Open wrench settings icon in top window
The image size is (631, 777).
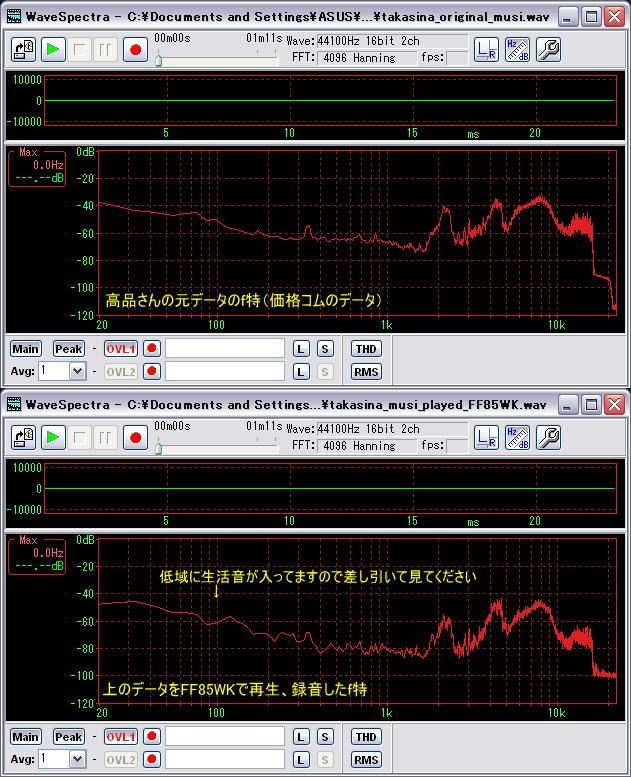pyautogui.click(x=549, y=50)
